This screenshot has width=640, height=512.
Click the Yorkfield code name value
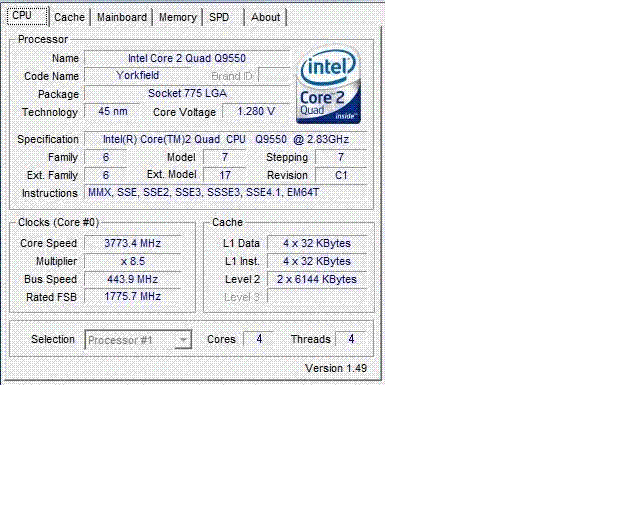click(138, 76)
